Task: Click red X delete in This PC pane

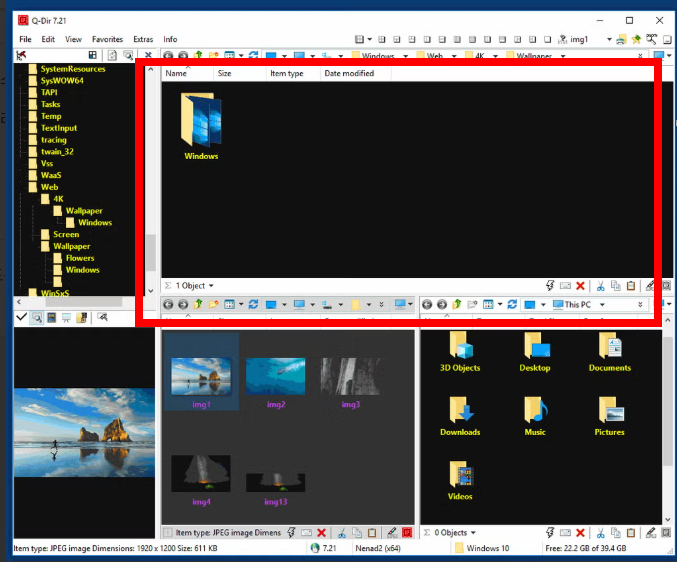Action: [x=580, y=533]
